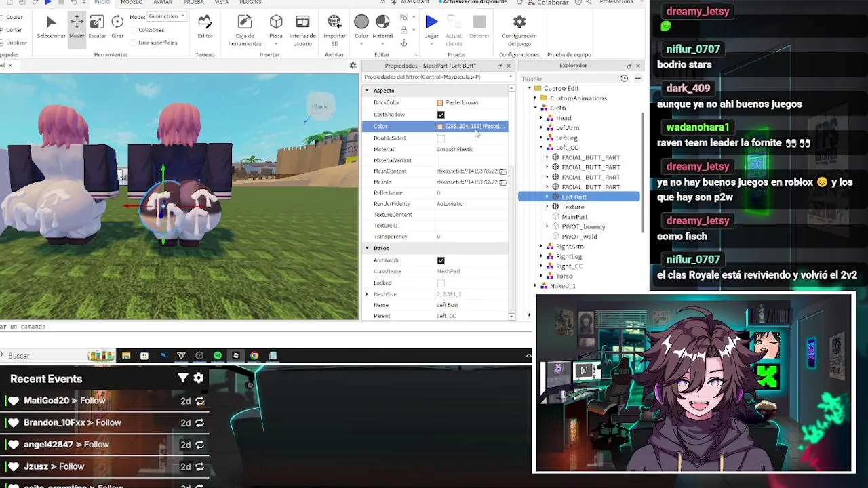Expand the MeshSize property
Viewport: 868px width, 488px height.
point(367,294)
